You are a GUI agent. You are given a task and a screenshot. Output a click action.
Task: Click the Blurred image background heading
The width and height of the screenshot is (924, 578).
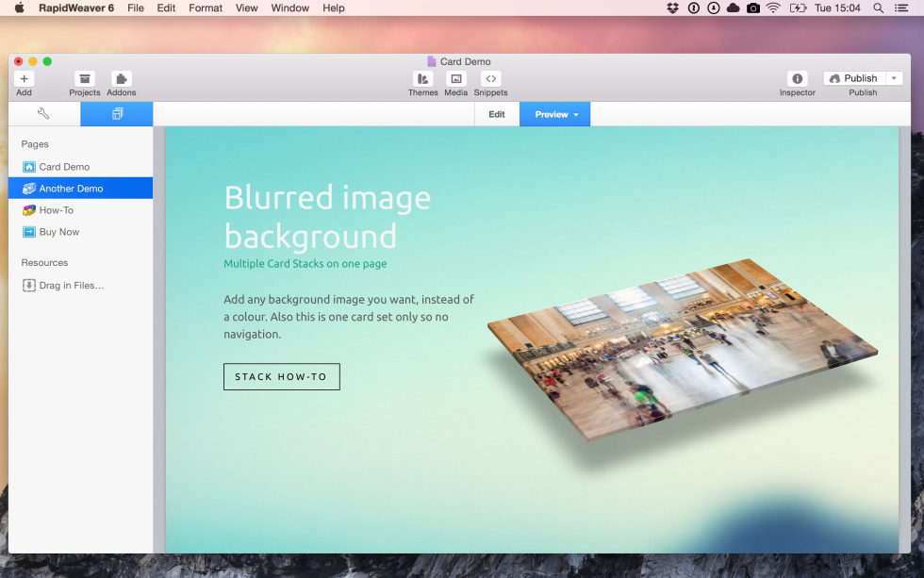click(x=328, y=217)
